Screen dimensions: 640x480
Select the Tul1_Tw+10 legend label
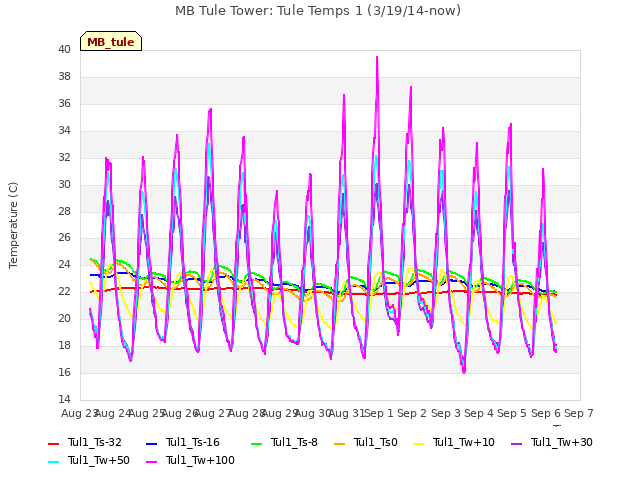[x=464, y=442]
